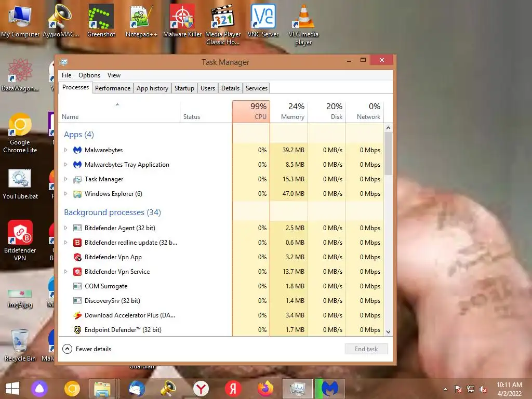The image size is (532, 399).
Task: Open the Recycle Bin
Action: tap(20, 345)
